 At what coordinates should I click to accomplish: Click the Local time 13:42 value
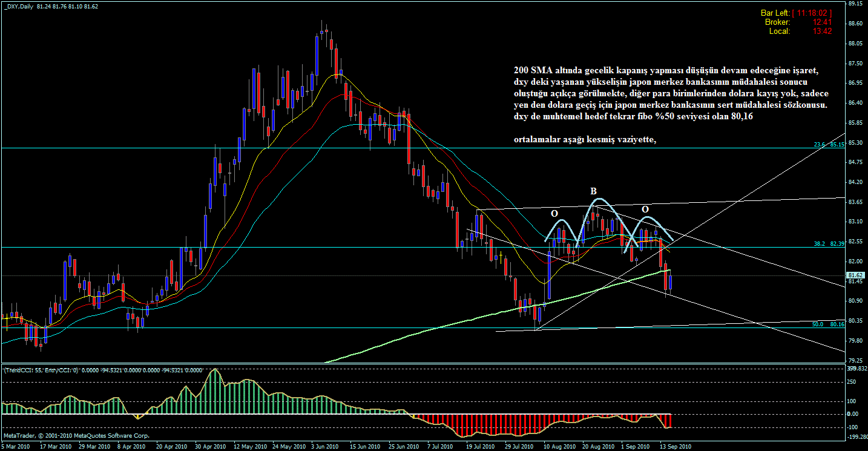[822, 31]
